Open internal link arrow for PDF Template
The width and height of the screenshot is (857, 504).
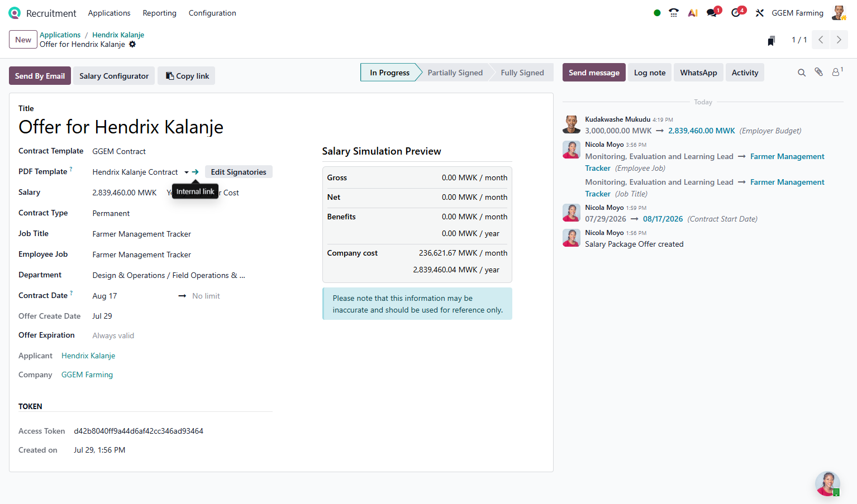[x=195, y=172]
